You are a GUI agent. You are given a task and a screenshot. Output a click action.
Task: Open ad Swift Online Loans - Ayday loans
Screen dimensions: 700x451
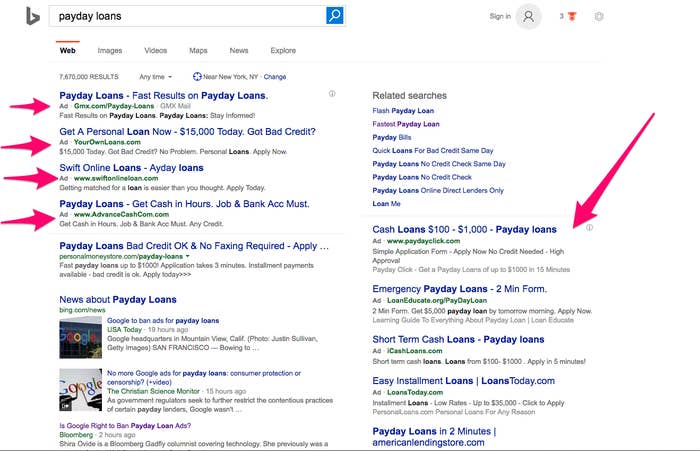[131, 168]
